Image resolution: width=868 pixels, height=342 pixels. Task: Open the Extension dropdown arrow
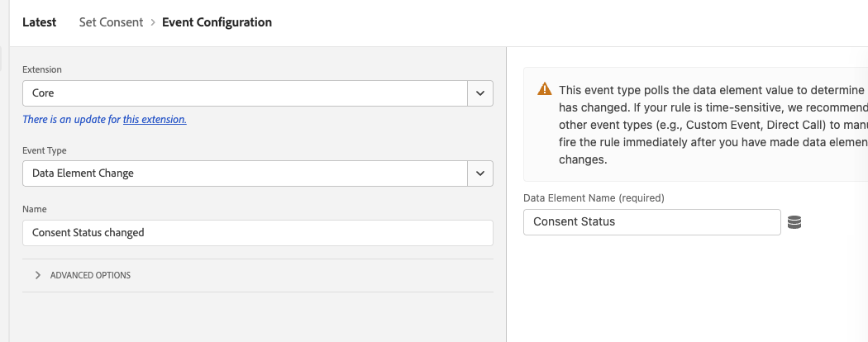click(480, 93)
